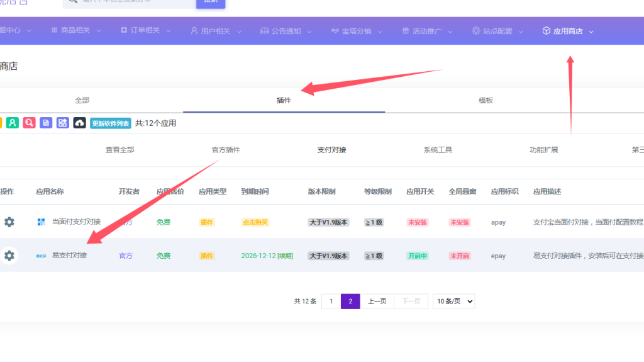
Task: Switch to the 模板 tab
Action: 486,100
